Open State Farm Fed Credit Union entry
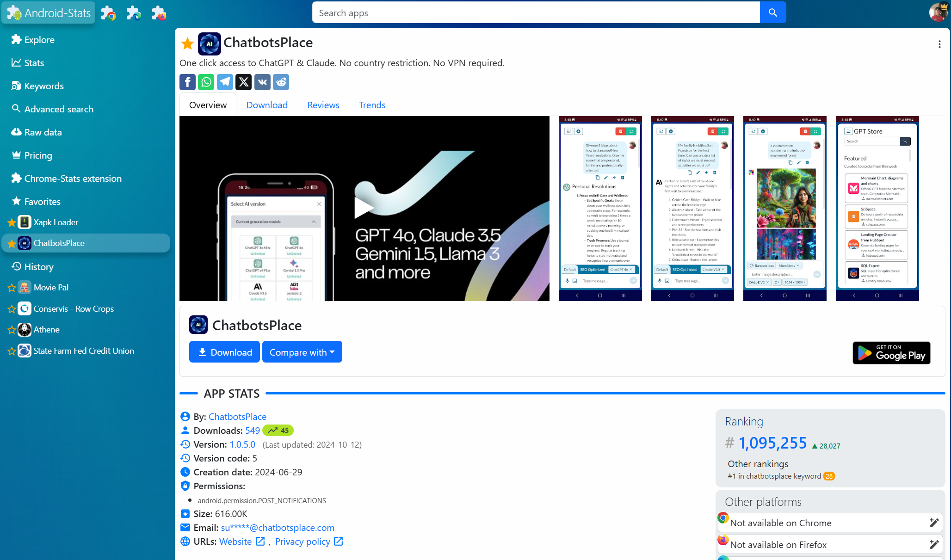Image resolution: width=951 pixels, height=560 pixels. (84, 351)
